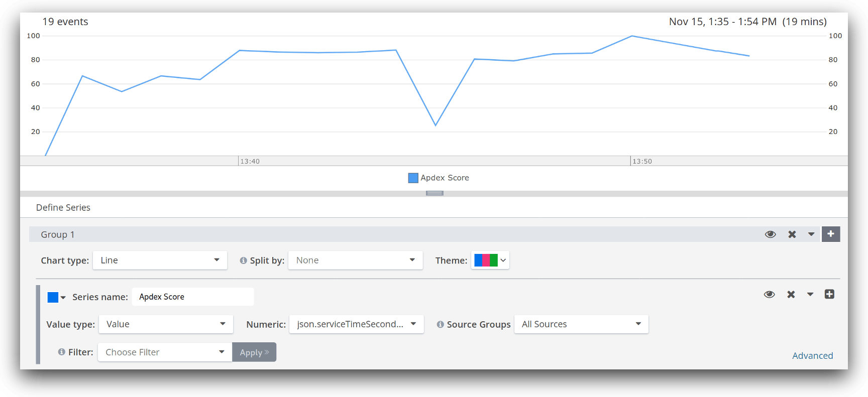Click the Split by info icon
Viewport: 868px width, 397px height.
(244, 260)
